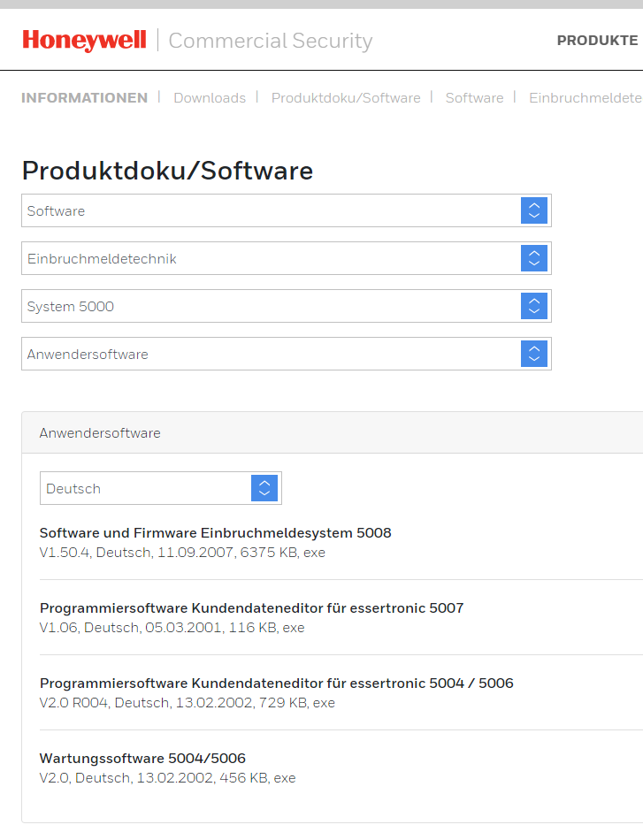Open Produktdoku/Software breadcrumb link
The width and height of the screenshot is (643, 840).
(346, 98)
